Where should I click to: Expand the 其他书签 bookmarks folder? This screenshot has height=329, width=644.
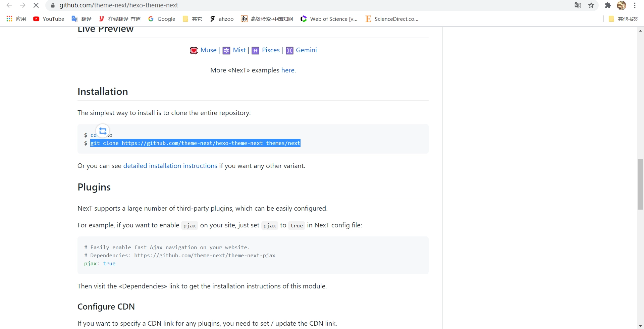click(624, 19)
